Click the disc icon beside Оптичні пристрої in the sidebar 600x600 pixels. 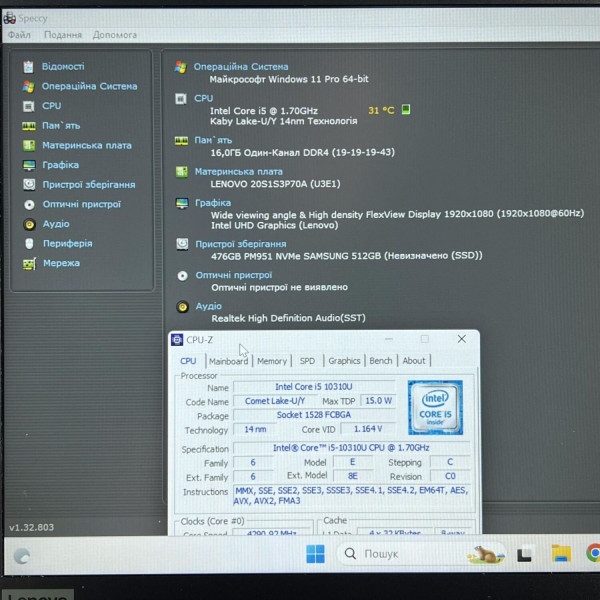point(29,204)
